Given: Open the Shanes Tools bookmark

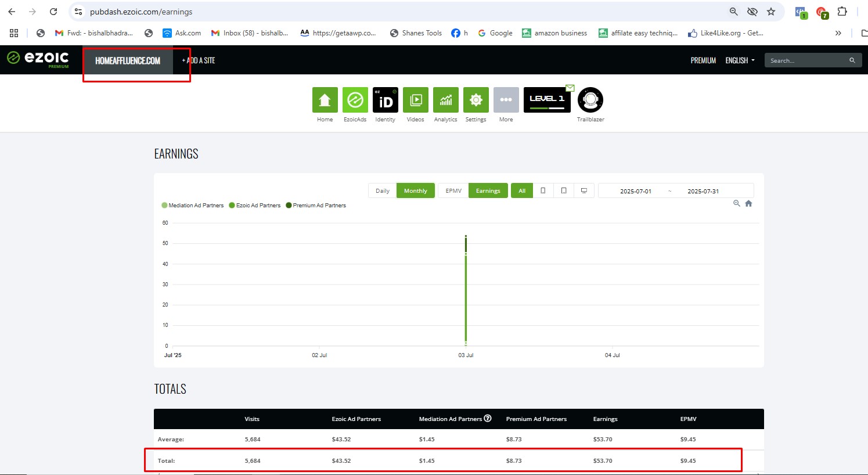Looking at the screenshot, I should (x=416, y=33).
